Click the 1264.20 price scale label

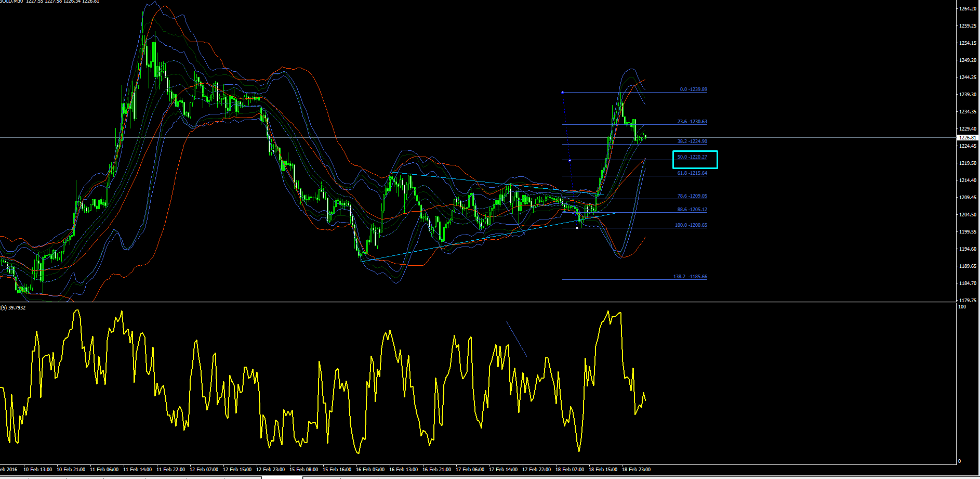coord(968,9)
